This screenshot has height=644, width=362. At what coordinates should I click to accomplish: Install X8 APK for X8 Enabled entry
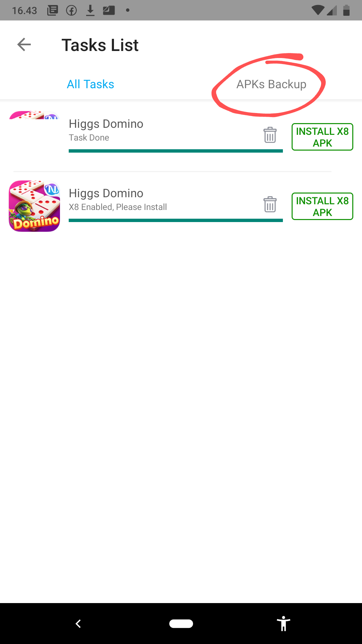322,206
